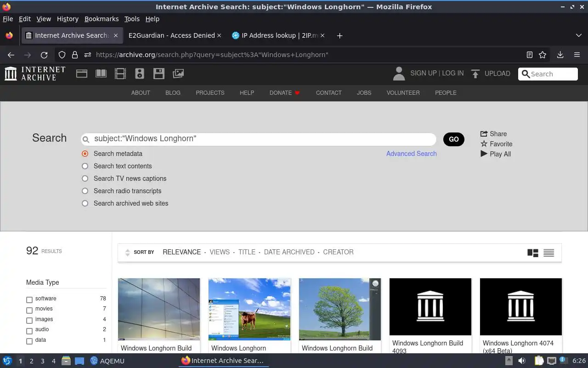This screenshot has height=368, width=588.
Task: Click the Share icon link
Action: (x=493, y=134)
